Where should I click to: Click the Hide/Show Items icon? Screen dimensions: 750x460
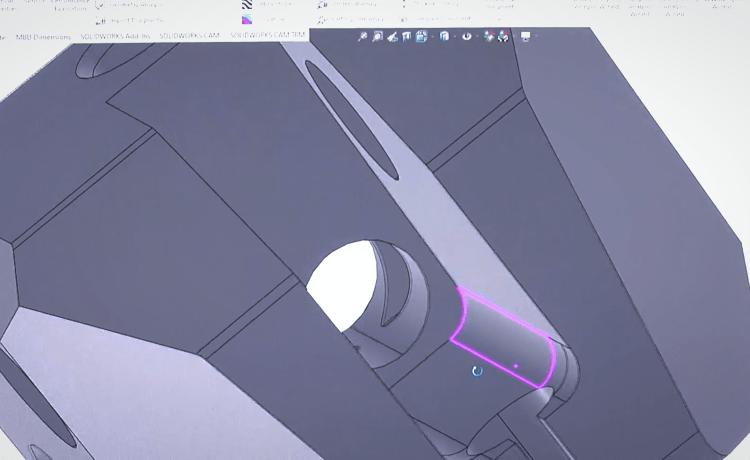click(x=467, y=36)
